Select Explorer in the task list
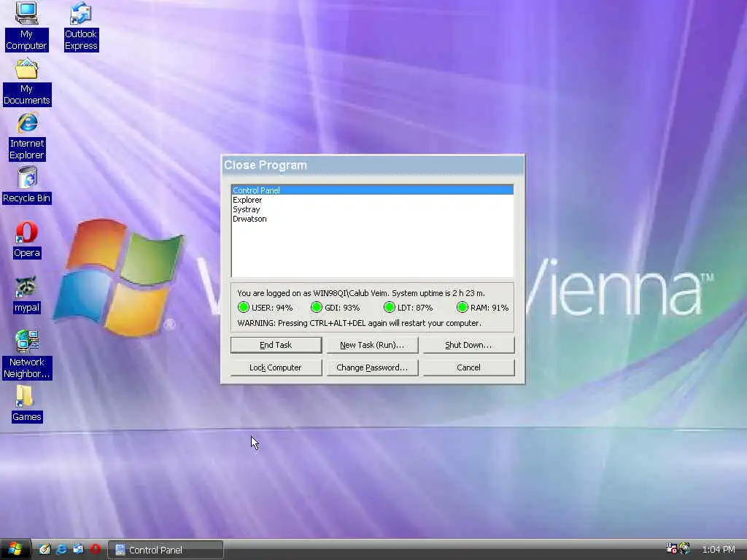The height and width of the screenshot is (560, 747). point(372,200)
